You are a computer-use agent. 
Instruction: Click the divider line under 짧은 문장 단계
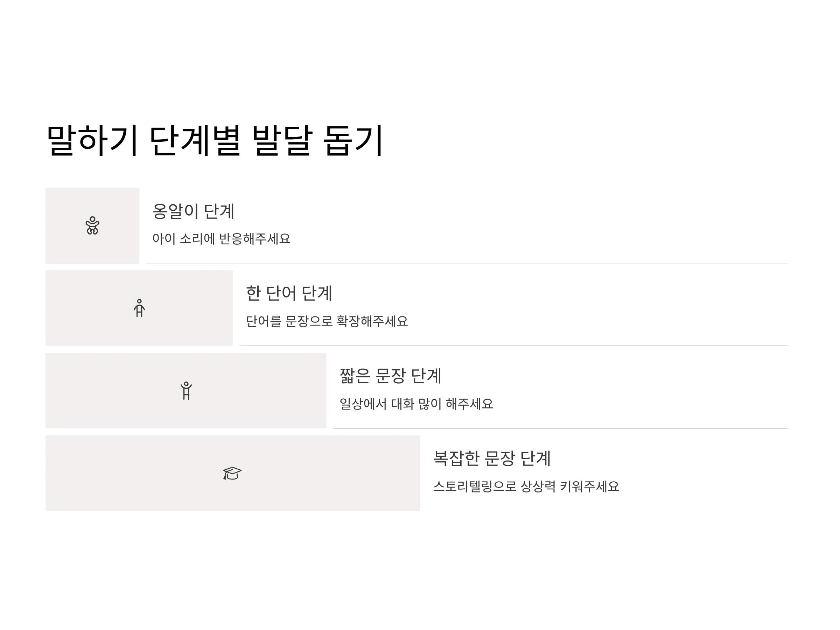560,428
